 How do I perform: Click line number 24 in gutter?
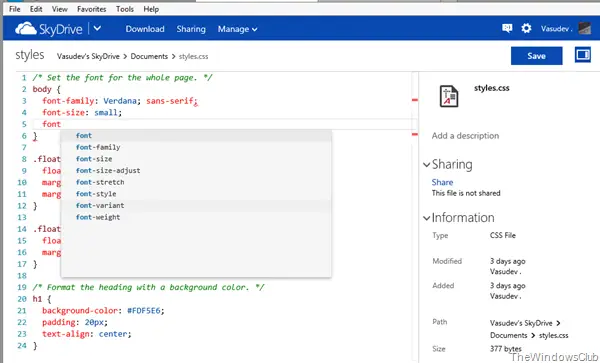(x=22, y=346)
